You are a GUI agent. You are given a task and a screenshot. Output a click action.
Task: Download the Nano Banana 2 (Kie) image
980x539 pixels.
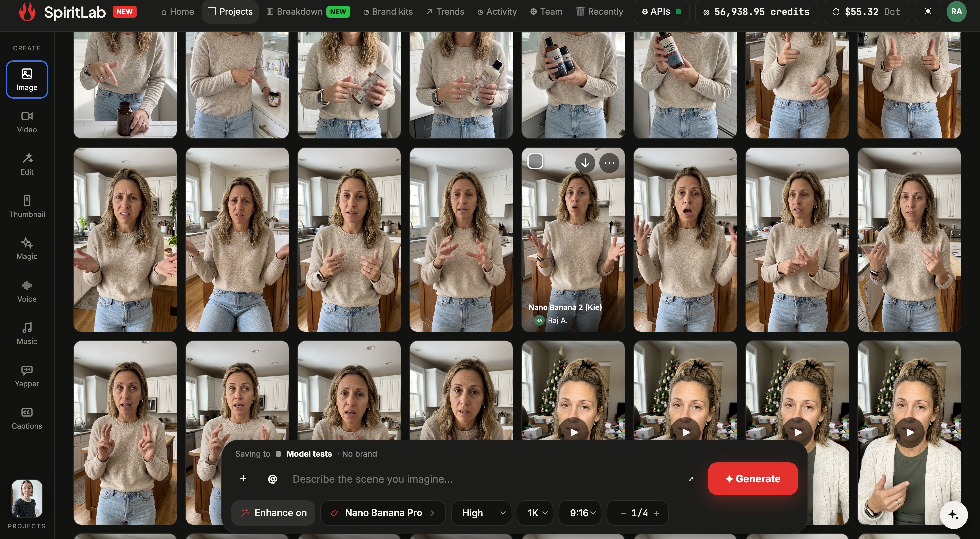[585, 163]
